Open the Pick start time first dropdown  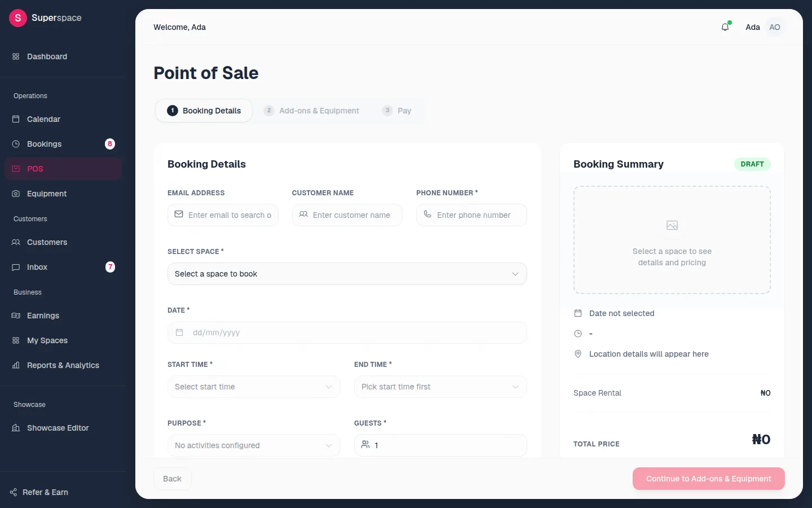pyautogui.click(x=440, y=387)
